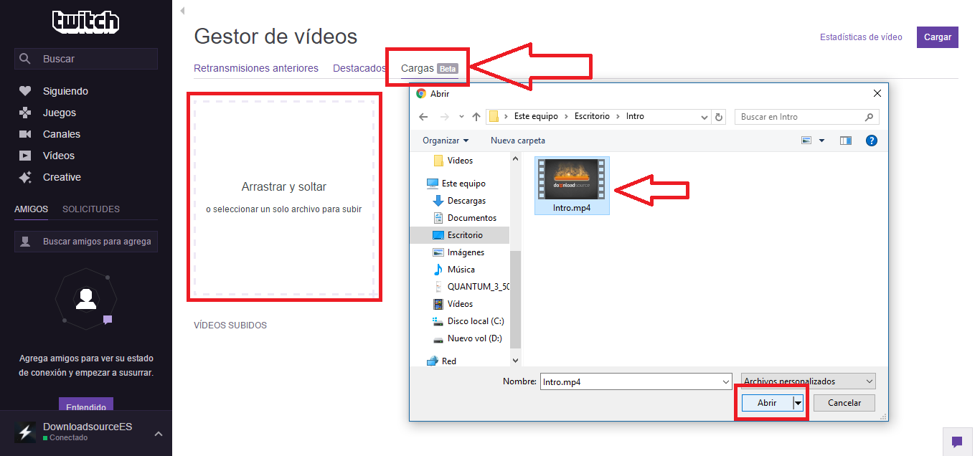Click the Refresh button in address bar
This screenshot has height=456, width=980.
pyautogui.click(x=719, y=117)
